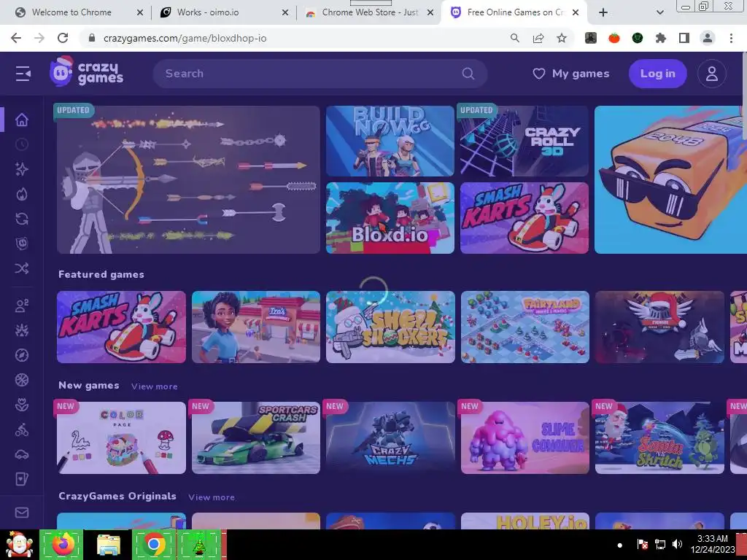Open the Card category icon
Viewport: 747px width, 560px height.
[21, 480]
